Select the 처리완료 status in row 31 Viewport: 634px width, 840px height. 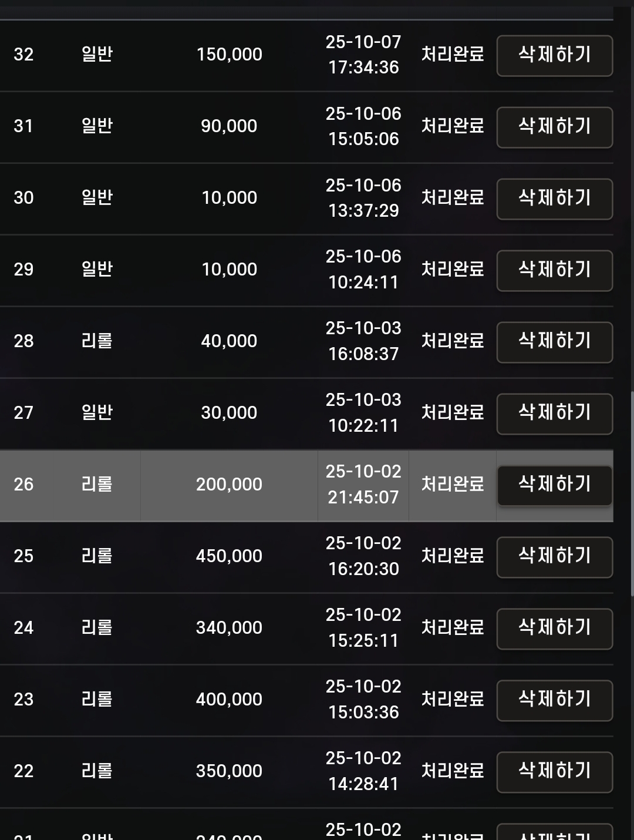(453, 126)
